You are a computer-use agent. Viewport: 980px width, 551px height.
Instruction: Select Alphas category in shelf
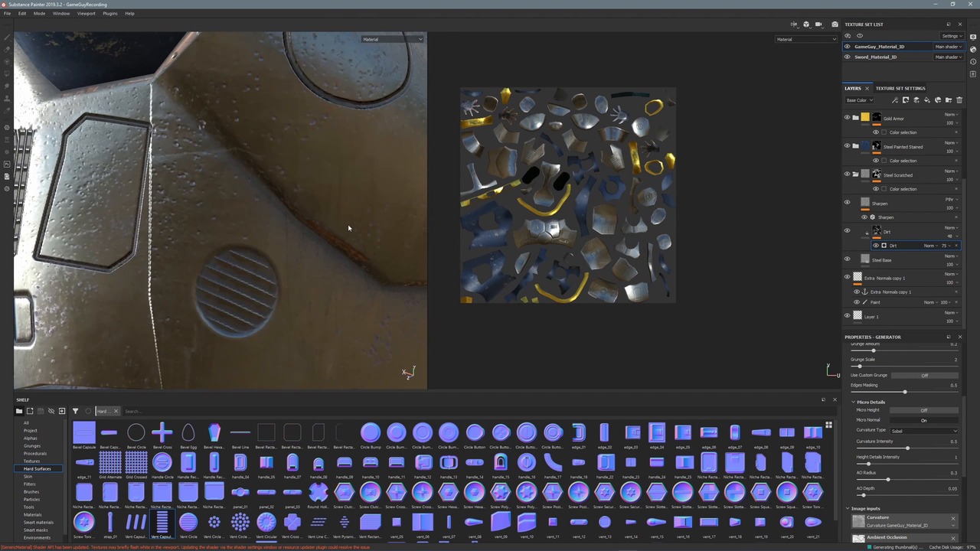(x=31, y=438)
